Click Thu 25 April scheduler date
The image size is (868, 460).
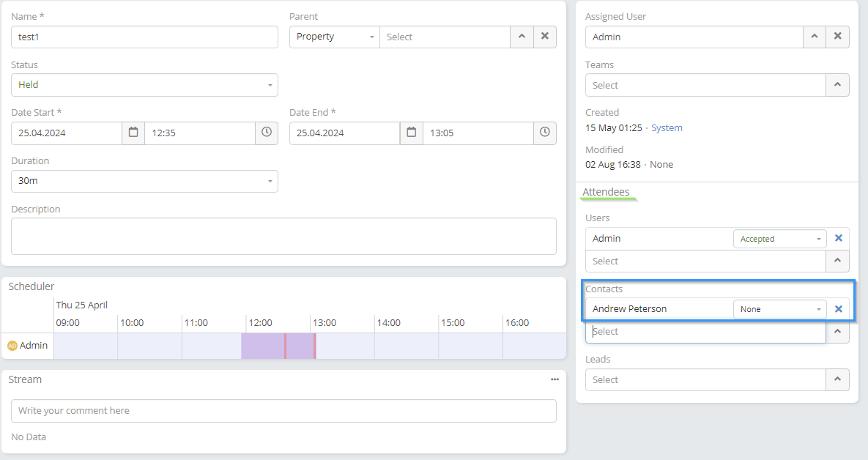pos(81,305)
